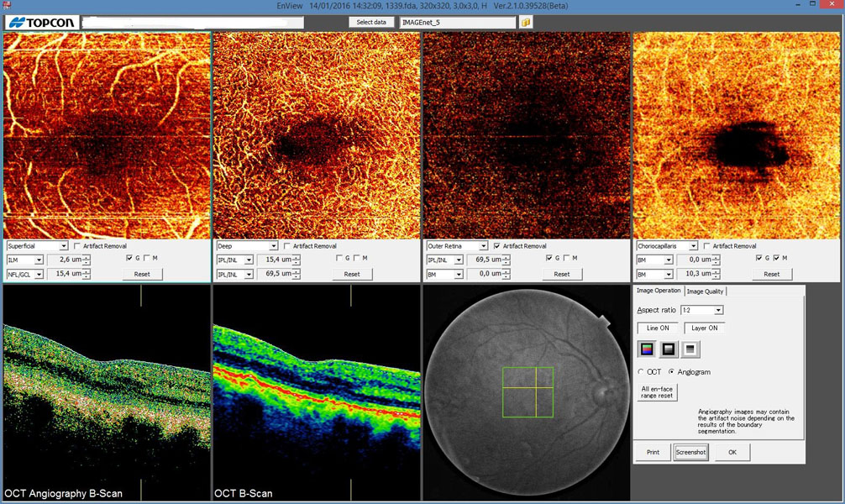Enable Artifact Removal for Superficial layer
Screen dimensions: 845x504
78,246
